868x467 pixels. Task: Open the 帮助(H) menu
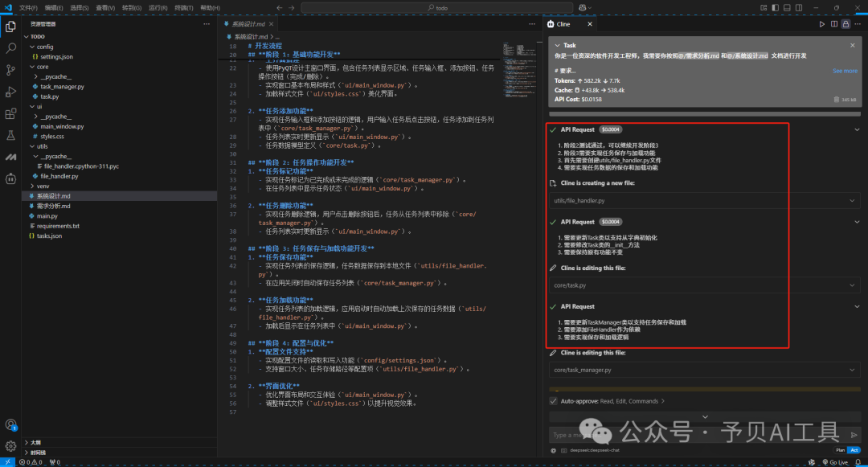pyautogui.click(x=210, y=8)
